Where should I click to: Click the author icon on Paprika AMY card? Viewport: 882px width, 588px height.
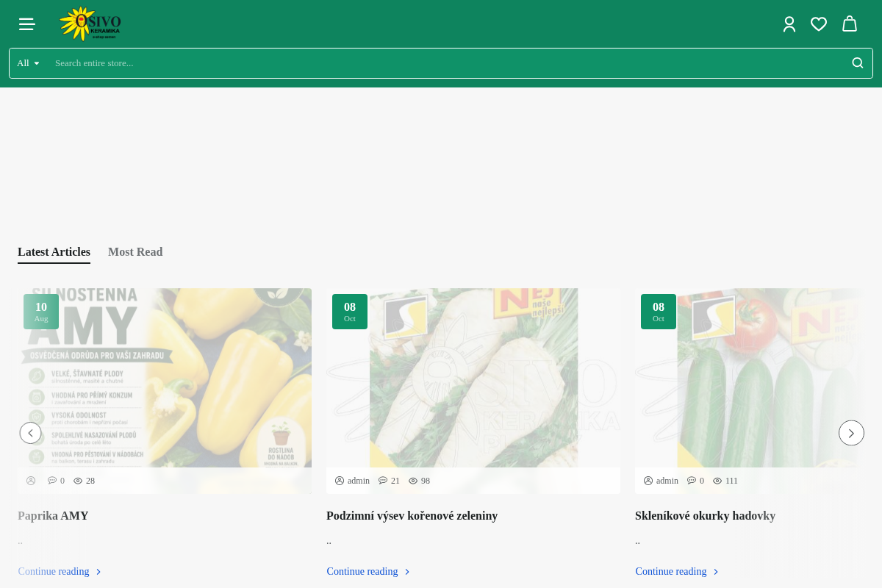pyautogui.click(x=31, y=481)
